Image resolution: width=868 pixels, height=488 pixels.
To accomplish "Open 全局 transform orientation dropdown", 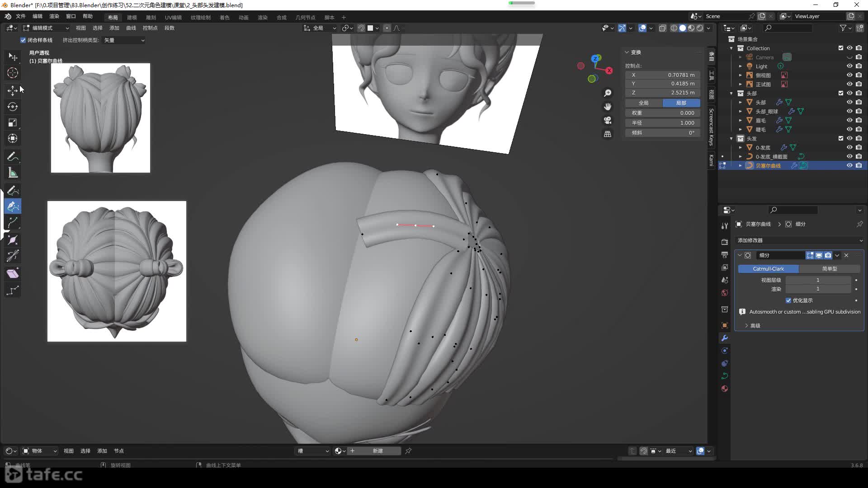I will point(320,28).
